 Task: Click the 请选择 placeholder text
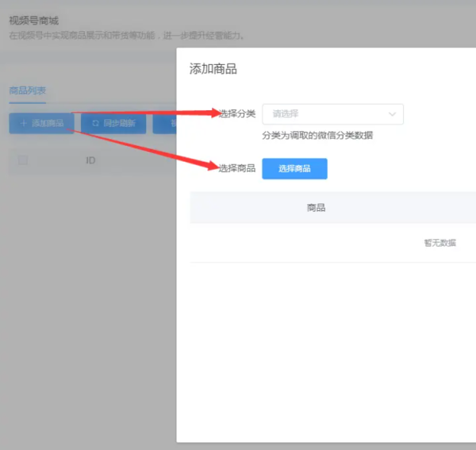click(x=286, y=114)
